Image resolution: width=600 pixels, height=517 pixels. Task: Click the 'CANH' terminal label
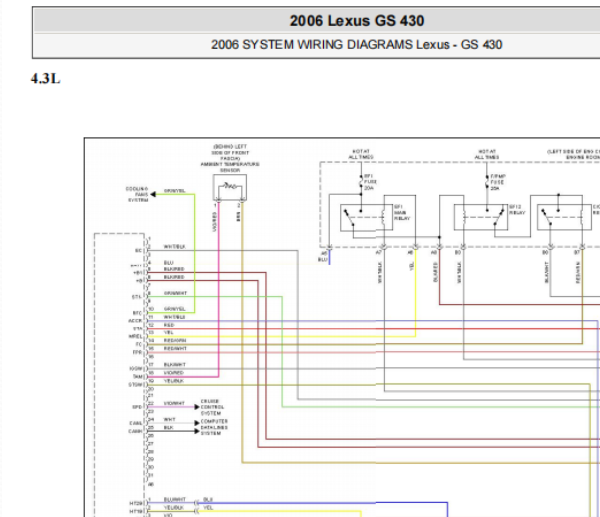(135, 432)
